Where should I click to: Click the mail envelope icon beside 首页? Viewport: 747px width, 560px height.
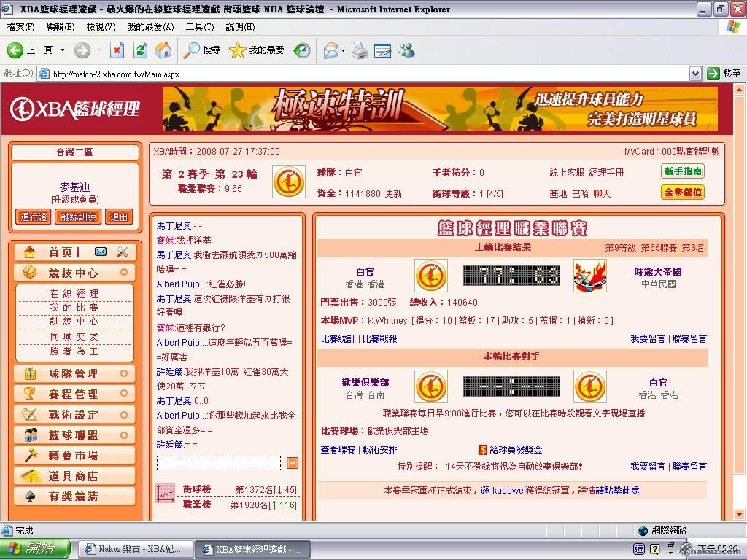(x=101, y=252)
